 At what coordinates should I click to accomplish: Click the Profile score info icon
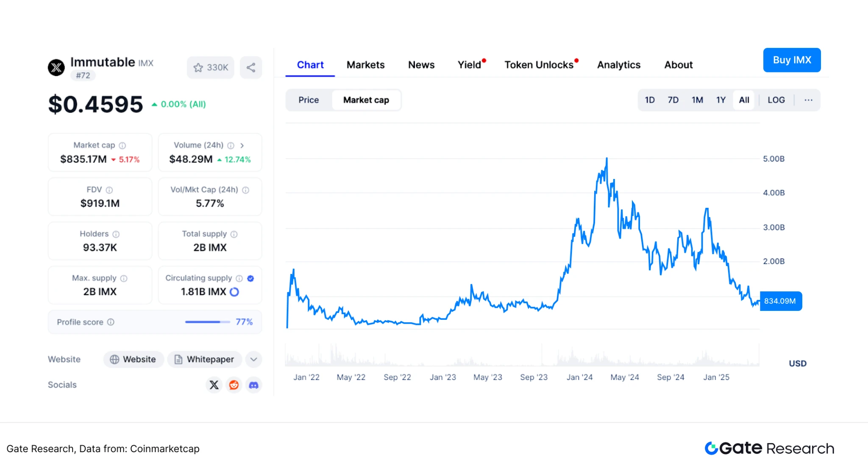click(x=111, y=322)
